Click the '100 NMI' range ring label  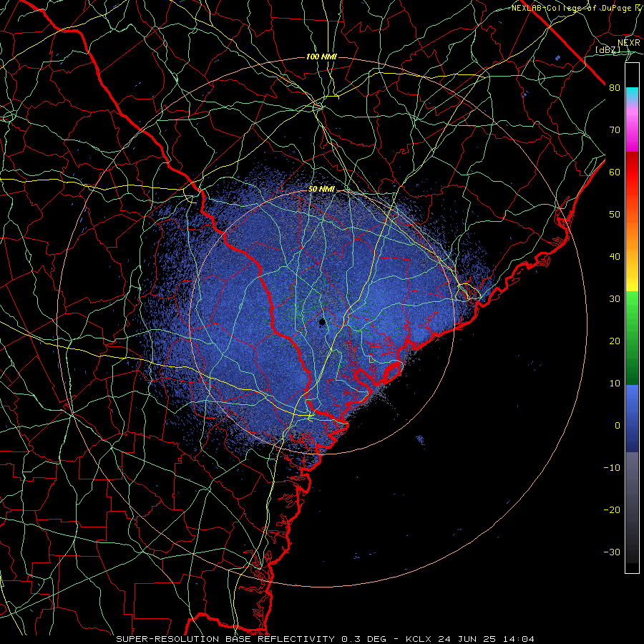[x=321, y=57]
